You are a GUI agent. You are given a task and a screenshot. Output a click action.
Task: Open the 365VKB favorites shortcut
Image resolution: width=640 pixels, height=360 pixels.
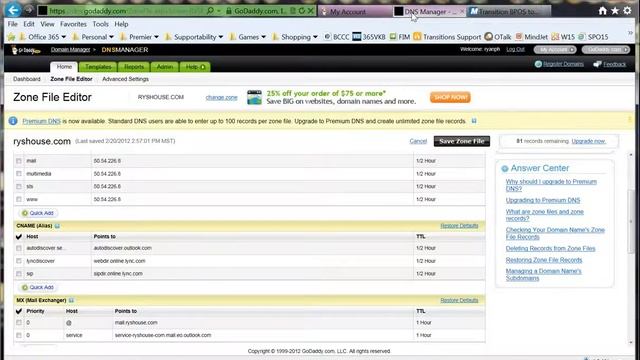point(369,37)
